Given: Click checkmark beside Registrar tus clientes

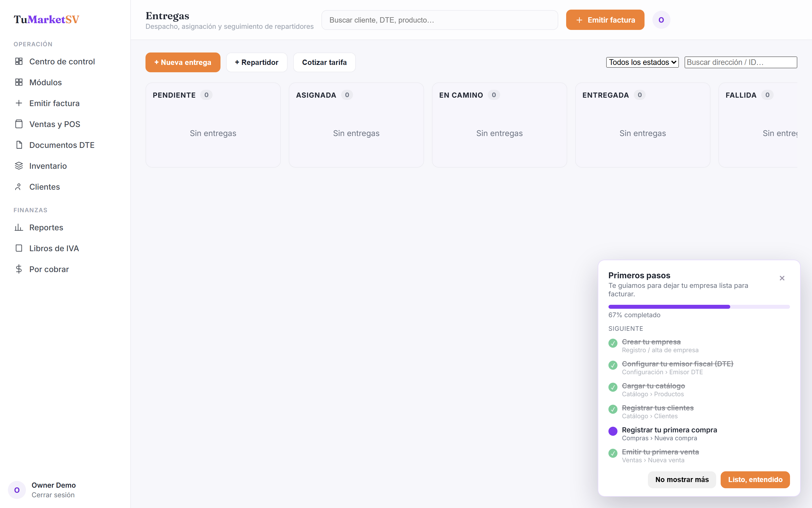Looking at the screenshot, I should (613, 409).
